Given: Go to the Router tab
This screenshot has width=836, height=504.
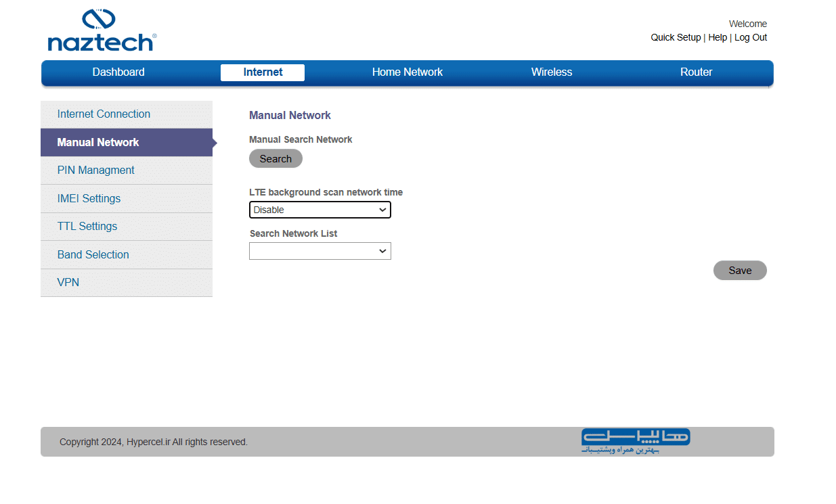Looking at the screenshot, I should [x=696, y=72].
